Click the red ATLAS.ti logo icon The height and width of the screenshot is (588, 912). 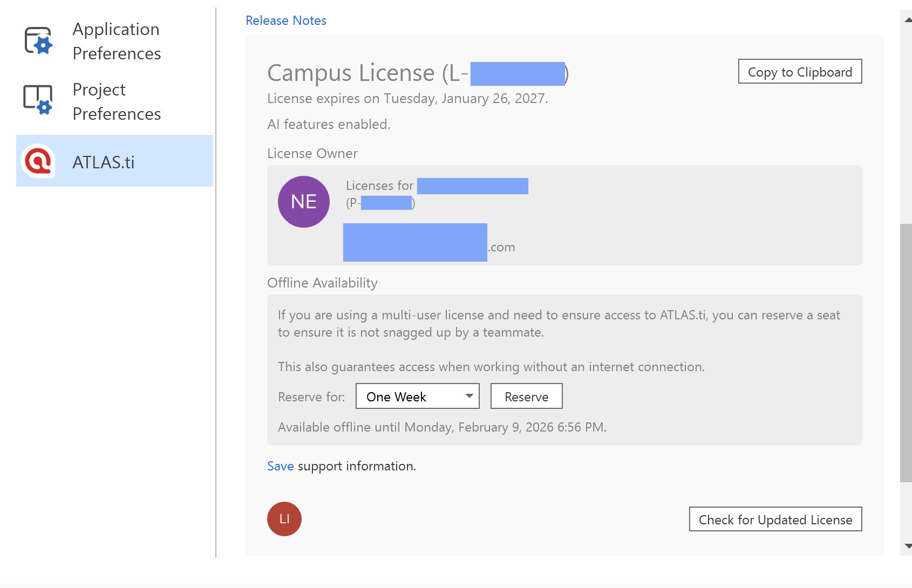(x=38, y=161)
